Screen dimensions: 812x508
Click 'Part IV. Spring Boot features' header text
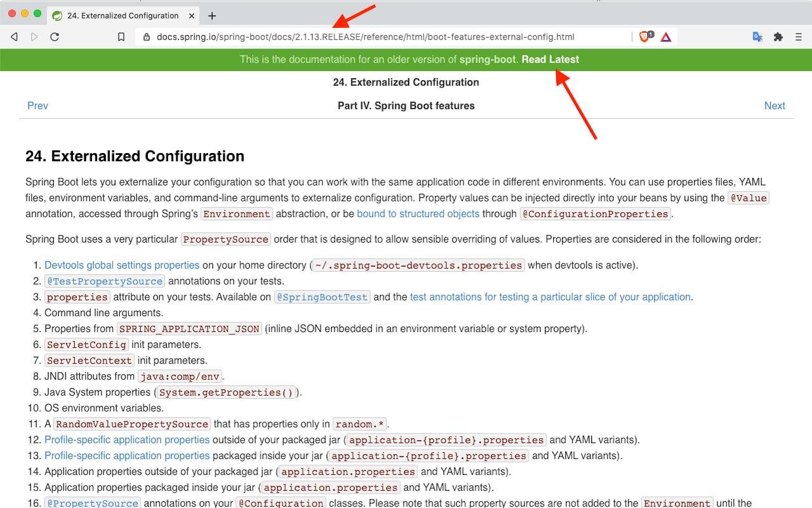pos(406,106)
